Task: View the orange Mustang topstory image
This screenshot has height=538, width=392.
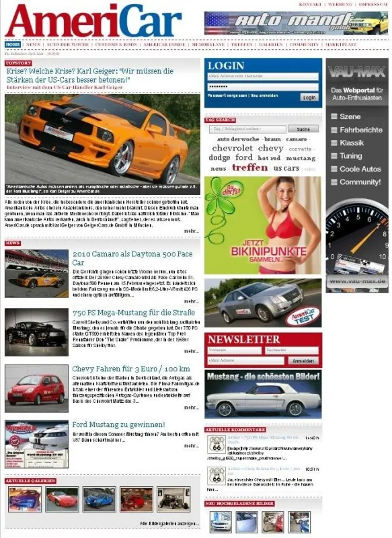Action: point(102,145)
